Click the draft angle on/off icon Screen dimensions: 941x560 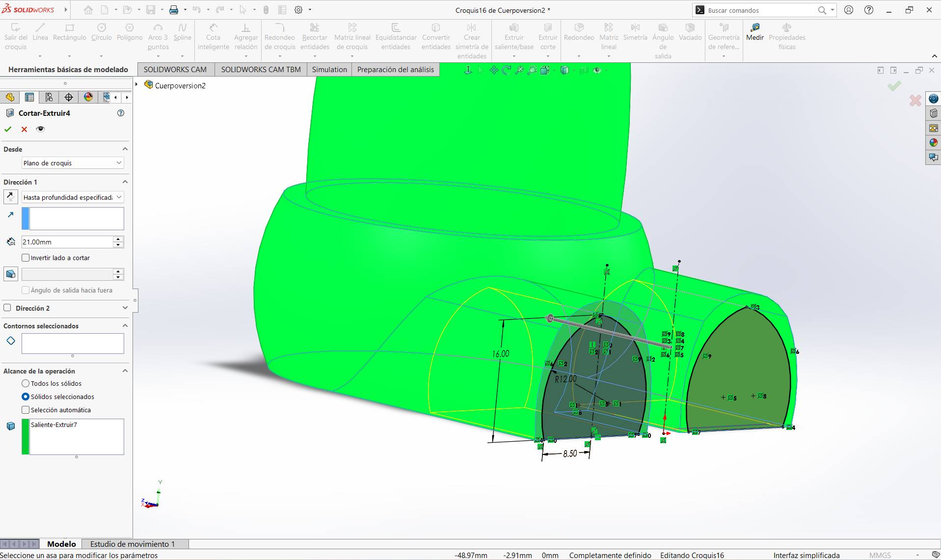click(x=11, y=274)
